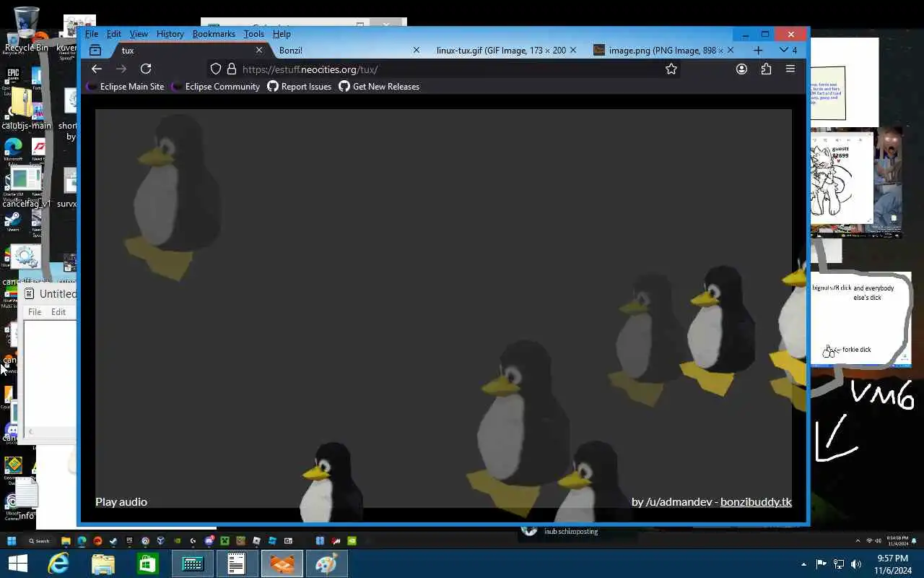
Task: Click the padlock site info icon
Action: click(231, 69)
